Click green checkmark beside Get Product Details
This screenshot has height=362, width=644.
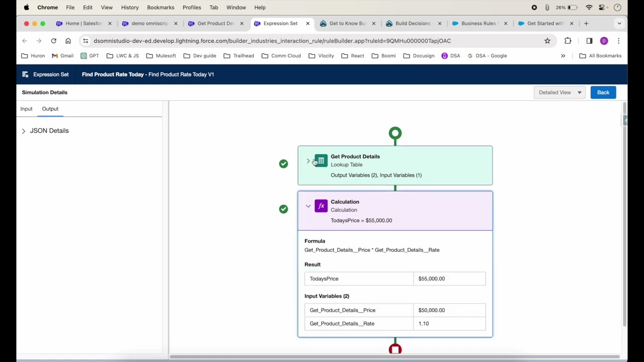(x=283, y=164)
